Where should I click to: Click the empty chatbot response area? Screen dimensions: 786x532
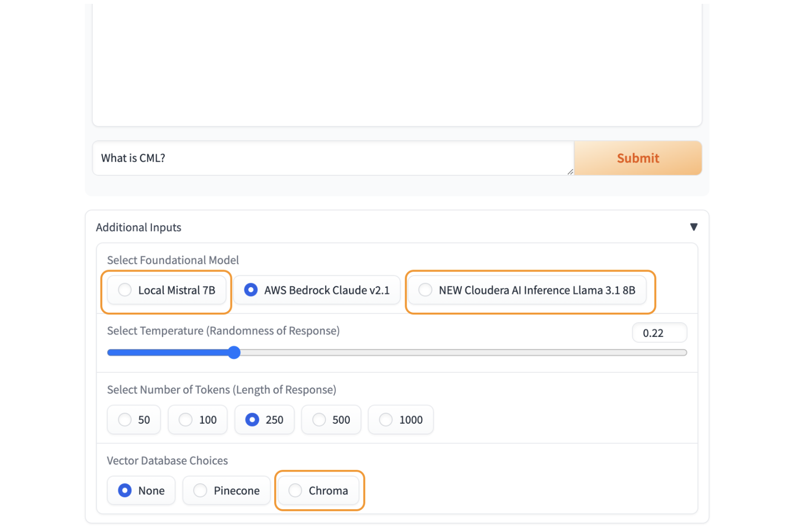(397, 65)
